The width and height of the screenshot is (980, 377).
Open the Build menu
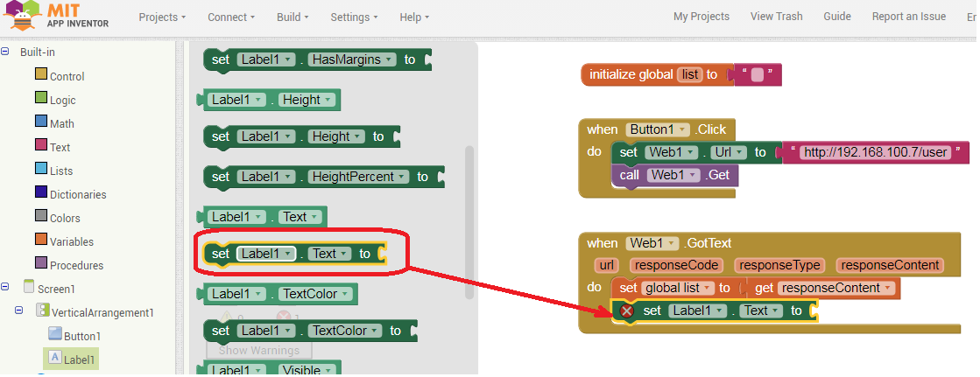pyautogui.click(x=293, y=17)
